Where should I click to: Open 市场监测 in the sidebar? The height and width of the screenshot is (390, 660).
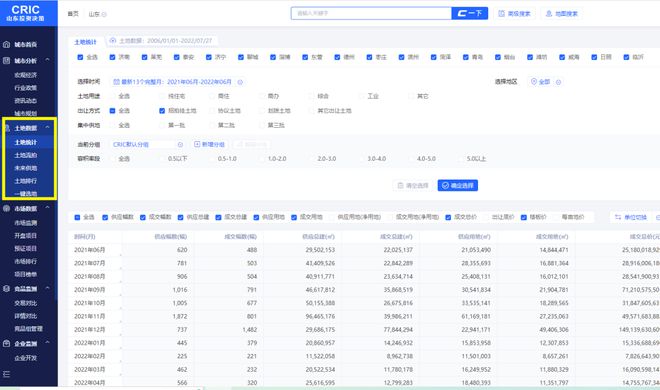tap(26, 223)
